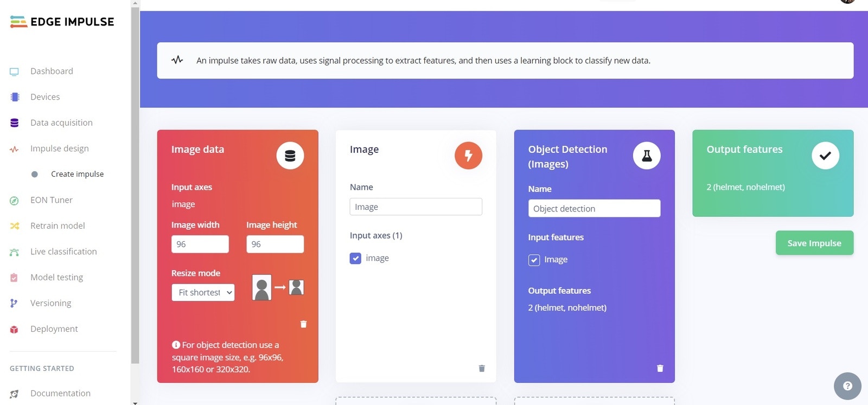Click the Versioning branch icon
The width and height of the screenshot is (868, 405).
(x=14, y=303)
